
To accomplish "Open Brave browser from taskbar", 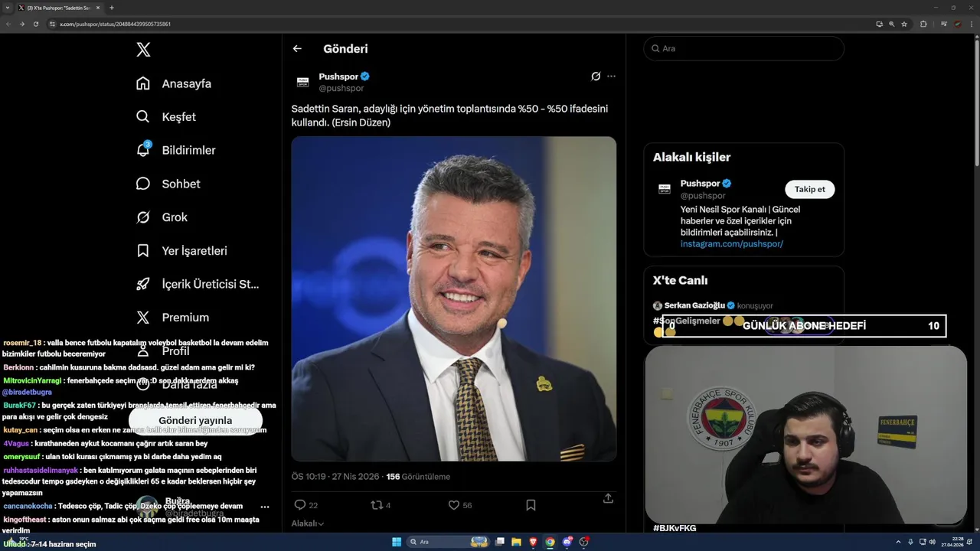I will tap(533, 542).
